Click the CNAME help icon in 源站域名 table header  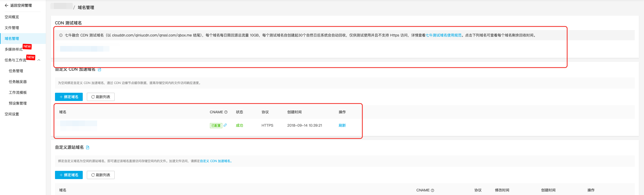click(x=433, y=190)
